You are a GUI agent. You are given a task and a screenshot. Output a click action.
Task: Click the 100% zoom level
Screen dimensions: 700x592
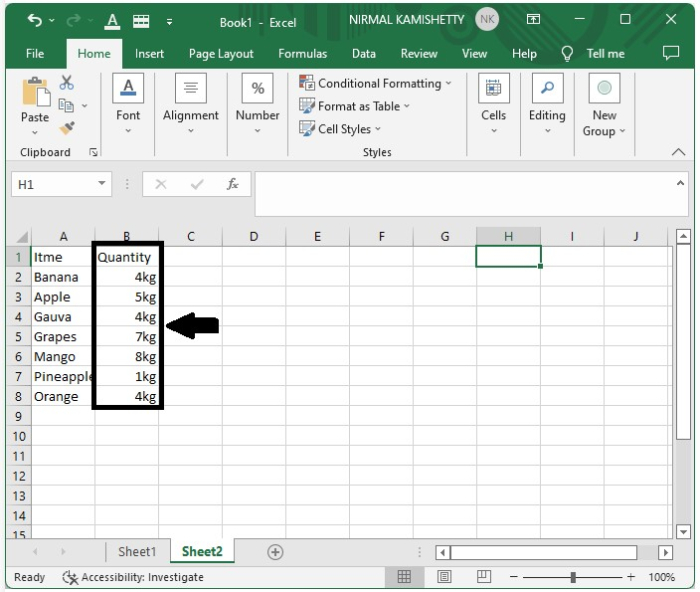661,577
